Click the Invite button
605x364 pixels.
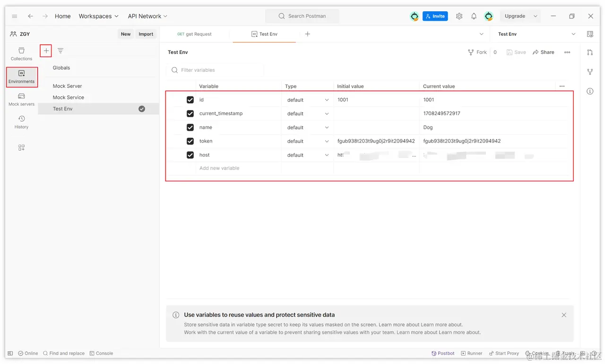[x=435, y=16]
